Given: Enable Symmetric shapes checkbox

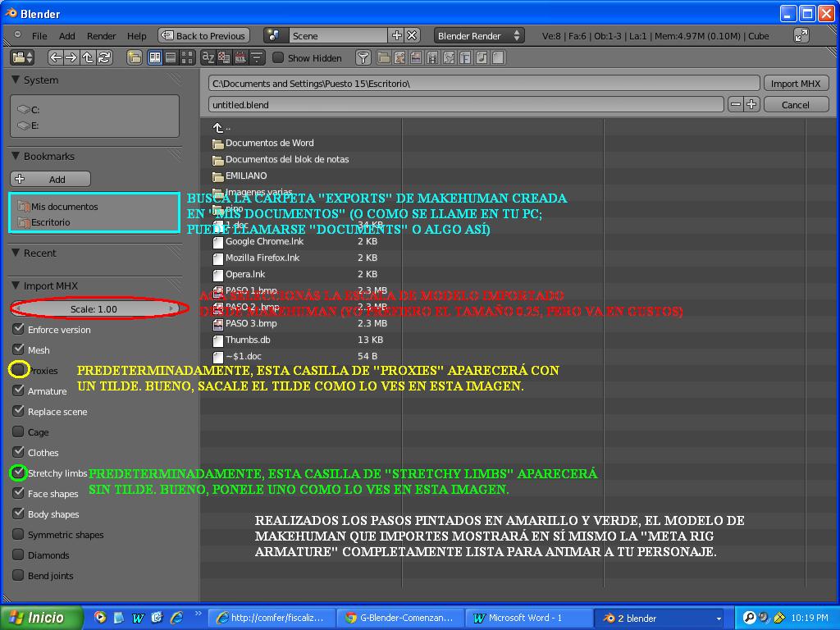Looking at the screenshot, I should coord(18,534).
